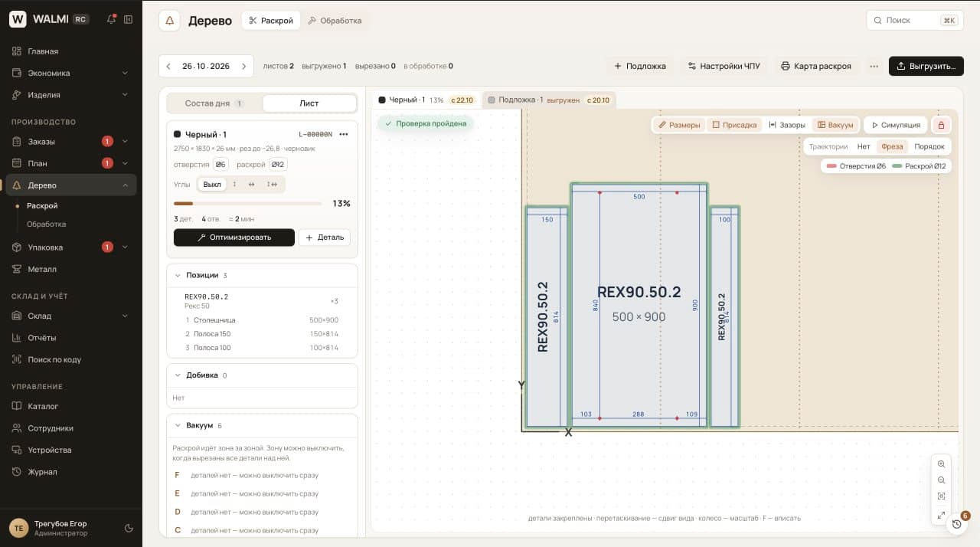Fit the sheet to view with the frame icon

coord(941,496)
